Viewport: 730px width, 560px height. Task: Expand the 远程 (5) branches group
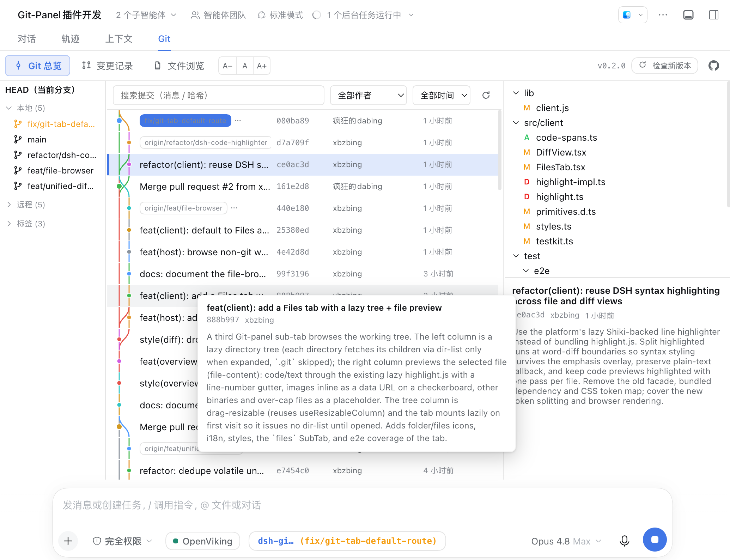point(9,205)
